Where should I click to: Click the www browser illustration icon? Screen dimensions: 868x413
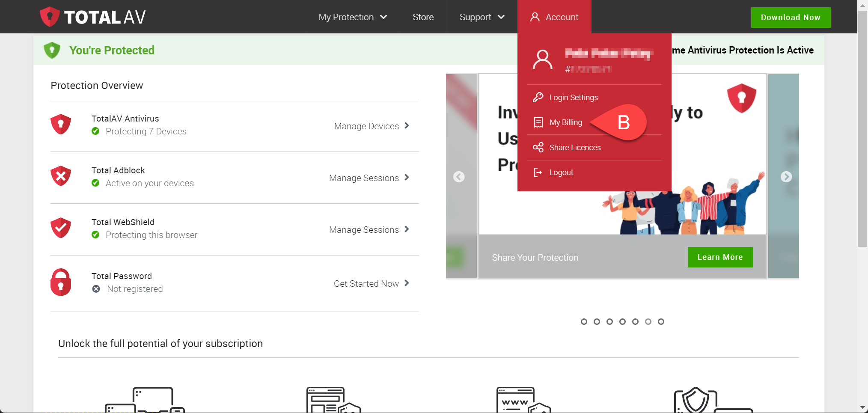tap(523, 400)
